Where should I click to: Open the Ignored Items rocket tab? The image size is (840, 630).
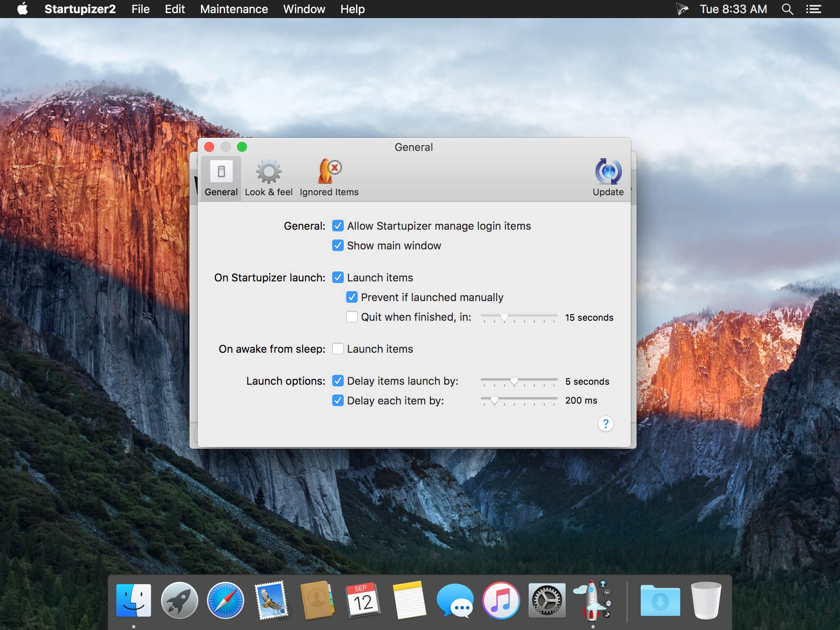[x=329, y=178]
